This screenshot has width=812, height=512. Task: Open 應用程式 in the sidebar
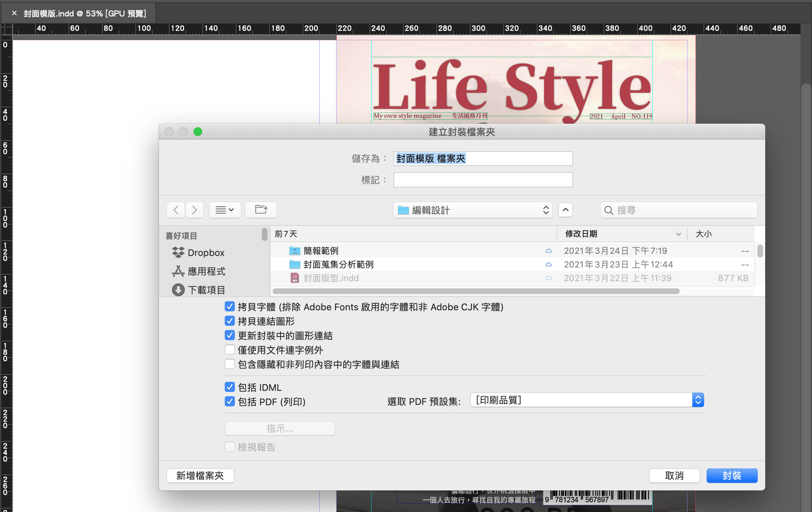tap(206, 271)
